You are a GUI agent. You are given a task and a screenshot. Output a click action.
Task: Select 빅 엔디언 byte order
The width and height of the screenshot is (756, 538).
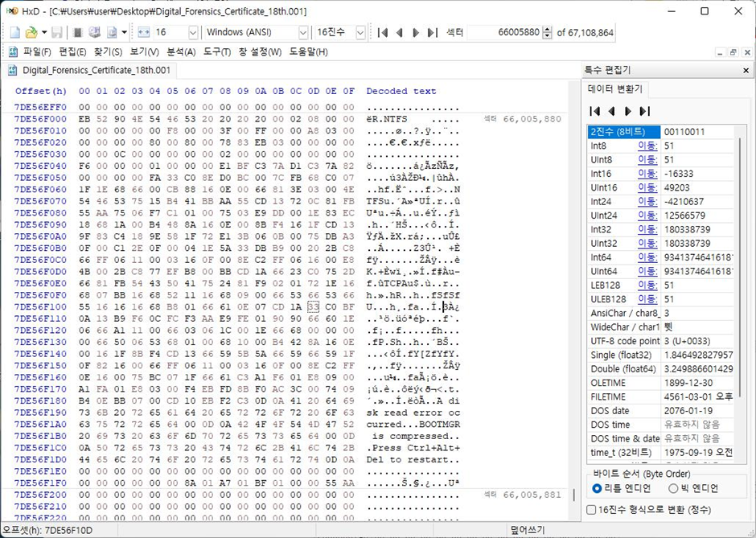(693, 489)
